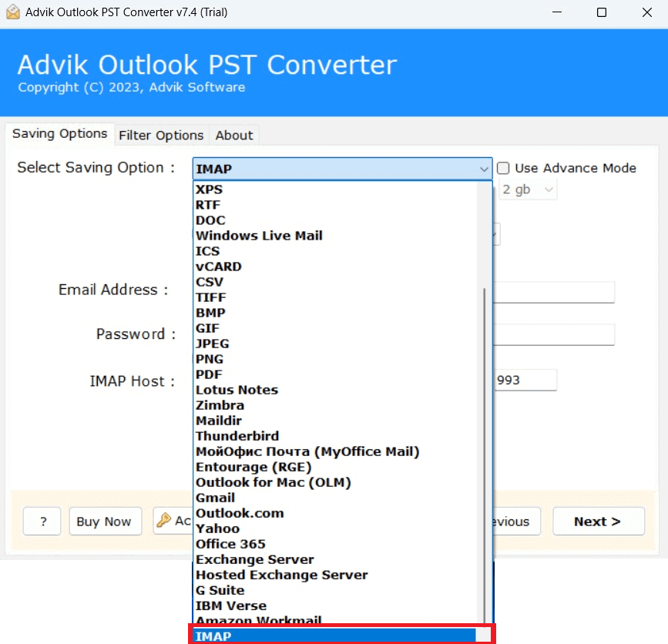The height and width of the screenshot is (644, 668).
Task: Click the Password input field
Action: [553, 335]
